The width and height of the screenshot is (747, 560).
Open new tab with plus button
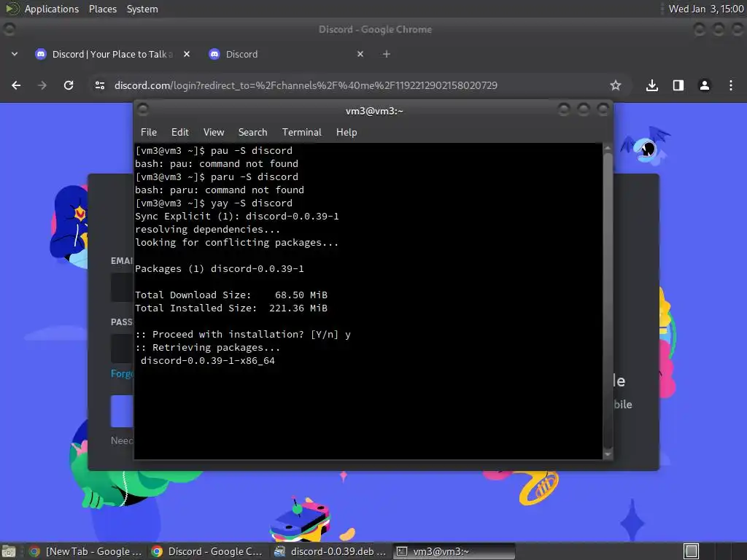[387, 54]
